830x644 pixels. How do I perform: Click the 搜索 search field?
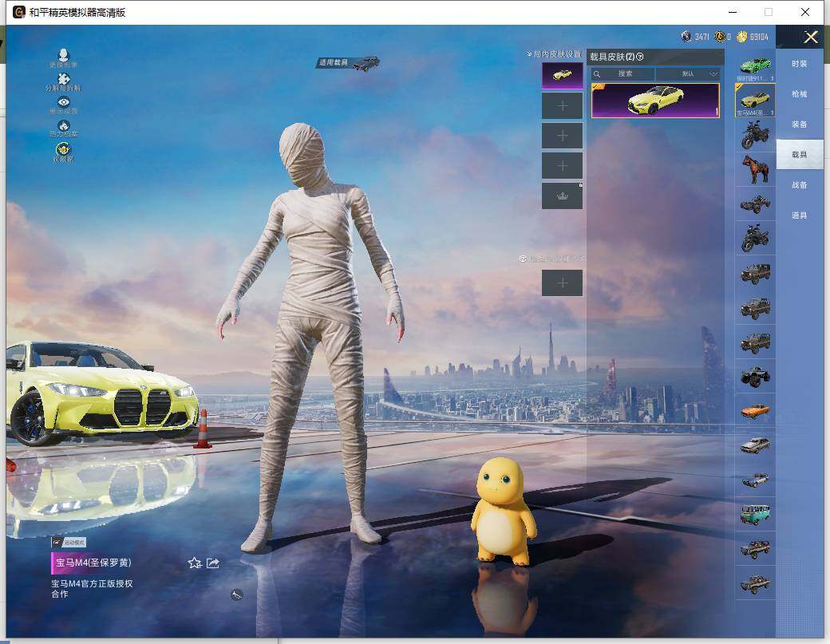[624, 73]
